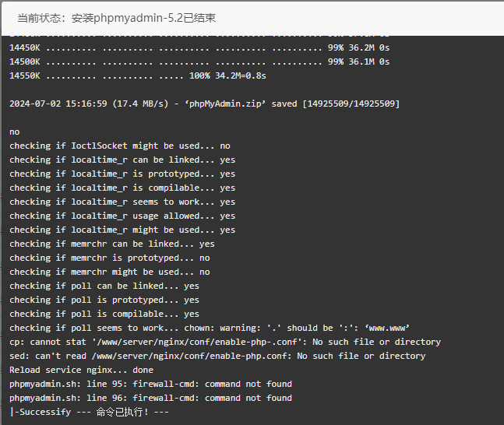This screenshot has width=504, height=425.
Task: Click localtime_r is prototyped line
Action: point(122,174)
